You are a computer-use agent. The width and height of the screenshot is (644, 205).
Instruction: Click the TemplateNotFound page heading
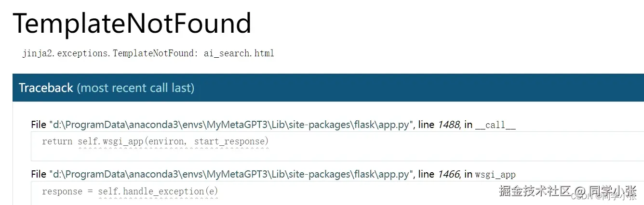pyautogui.click(x=132, y=23)
